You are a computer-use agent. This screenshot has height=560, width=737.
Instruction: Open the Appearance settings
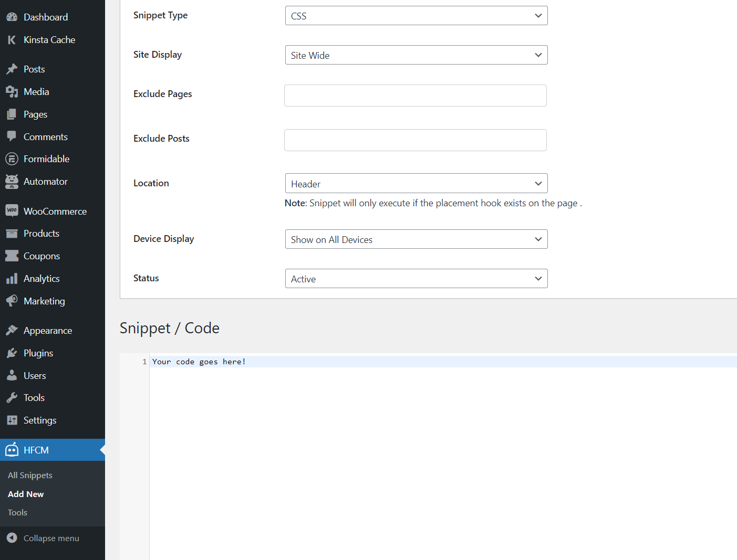pyautogui.click(x=12, y=330)
